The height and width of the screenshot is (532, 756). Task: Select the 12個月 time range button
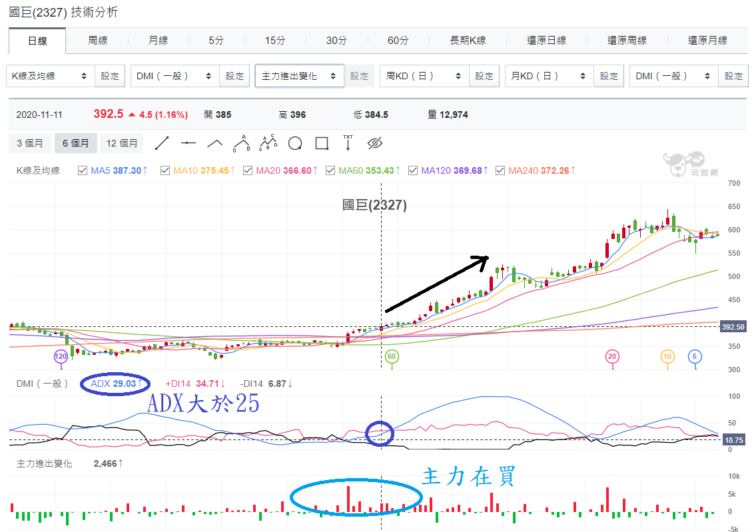pos(122,142)
